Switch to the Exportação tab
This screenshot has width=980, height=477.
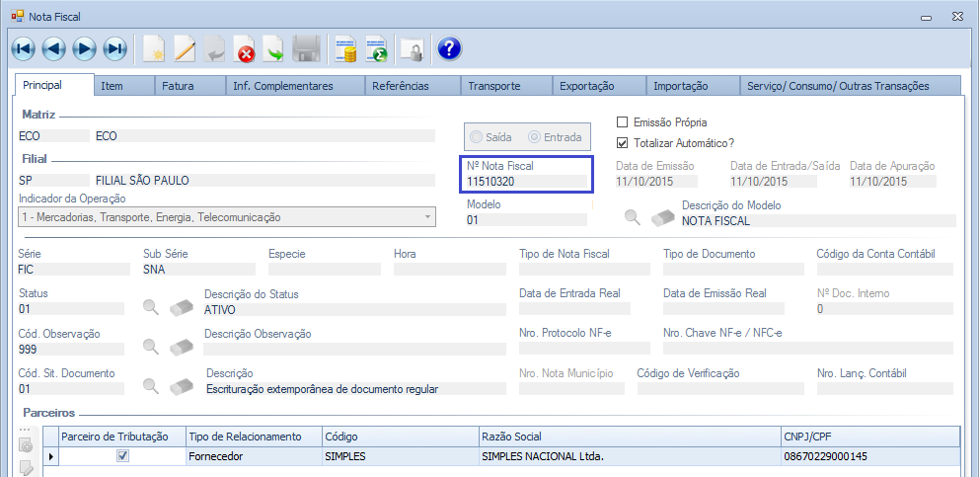coord(599,86)
